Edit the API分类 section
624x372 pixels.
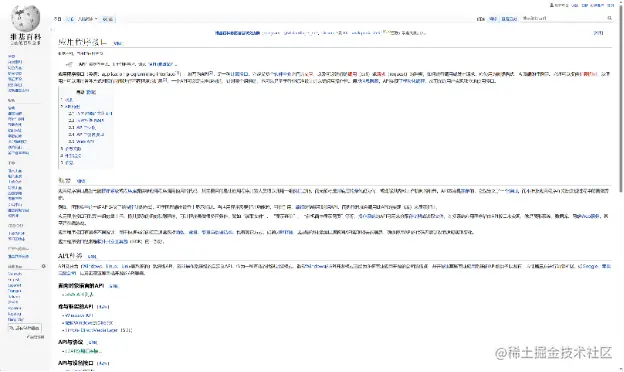[x=92, y=257]
